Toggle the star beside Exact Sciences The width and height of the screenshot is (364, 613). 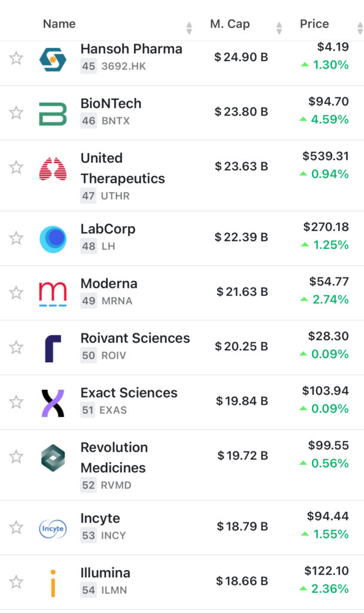click(x=16, y=402)
